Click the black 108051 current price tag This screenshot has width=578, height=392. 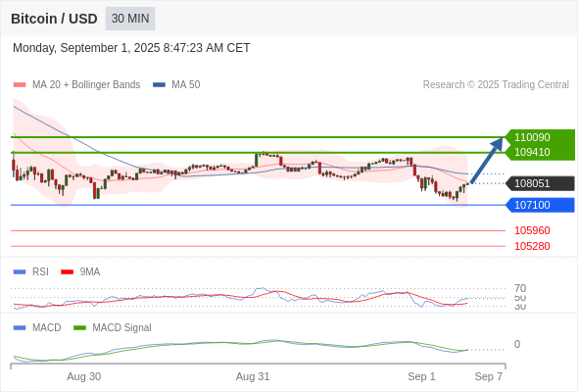(540, 183)
